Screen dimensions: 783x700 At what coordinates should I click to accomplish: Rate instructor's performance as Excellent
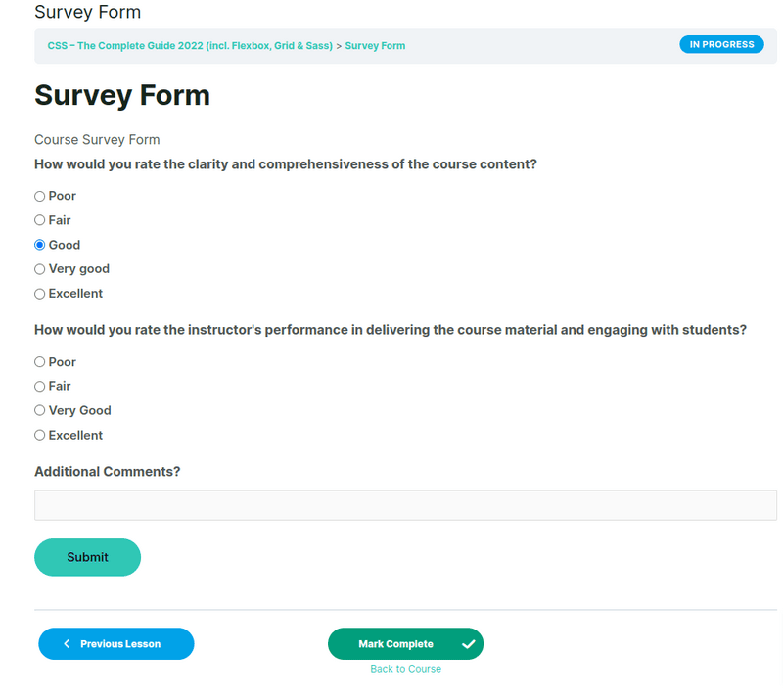(x=40, y=436)
